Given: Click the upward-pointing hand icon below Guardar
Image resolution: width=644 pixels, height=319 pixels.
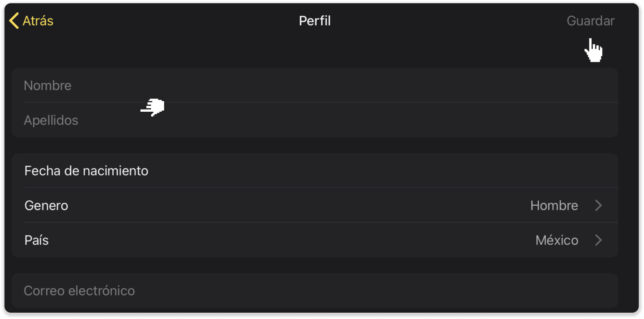Looking at the screenshot, I should 593,50.
